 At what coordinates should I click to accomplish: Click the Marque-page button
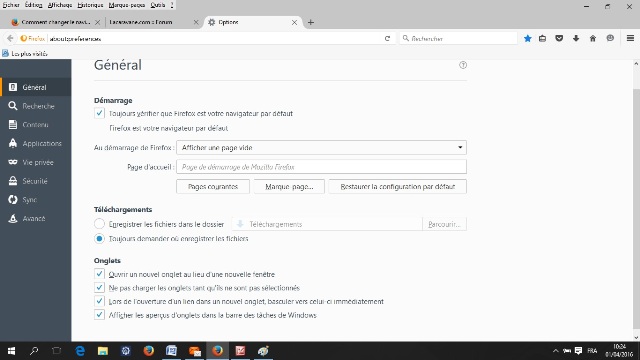[289, 187]
